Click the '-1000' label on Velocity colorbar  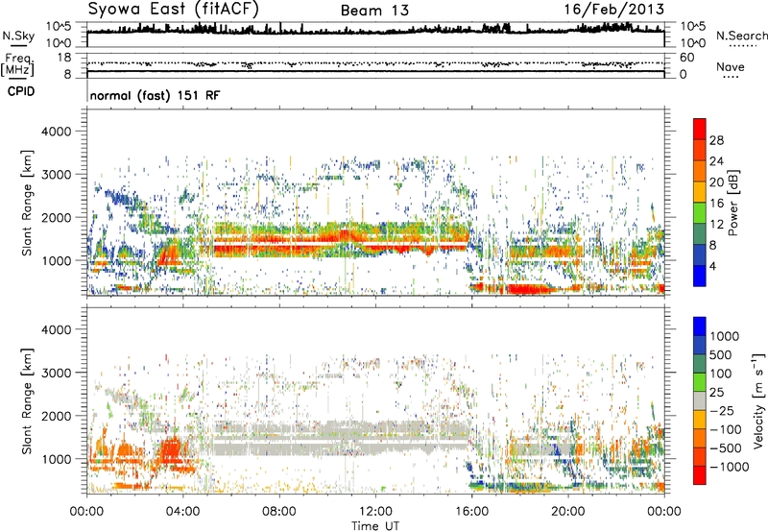coord(730,467)
